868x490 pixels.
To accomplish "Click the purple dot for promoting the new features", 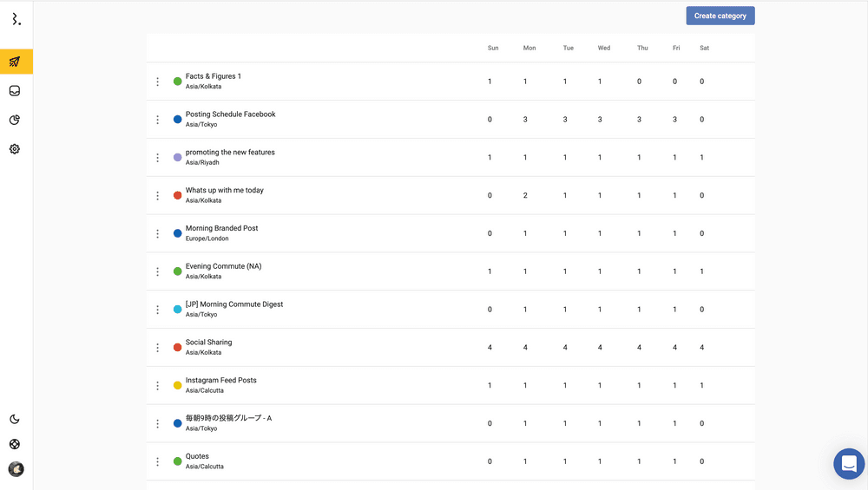I will tap(178, 158).
